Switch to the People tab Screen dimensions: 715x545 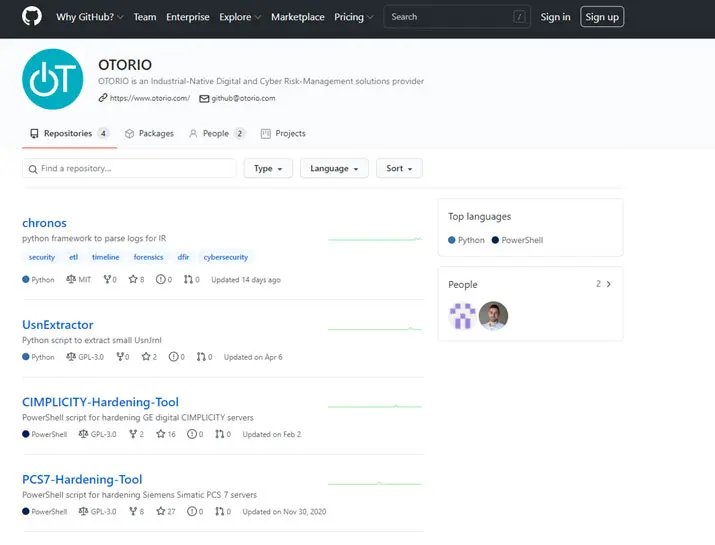217,133
